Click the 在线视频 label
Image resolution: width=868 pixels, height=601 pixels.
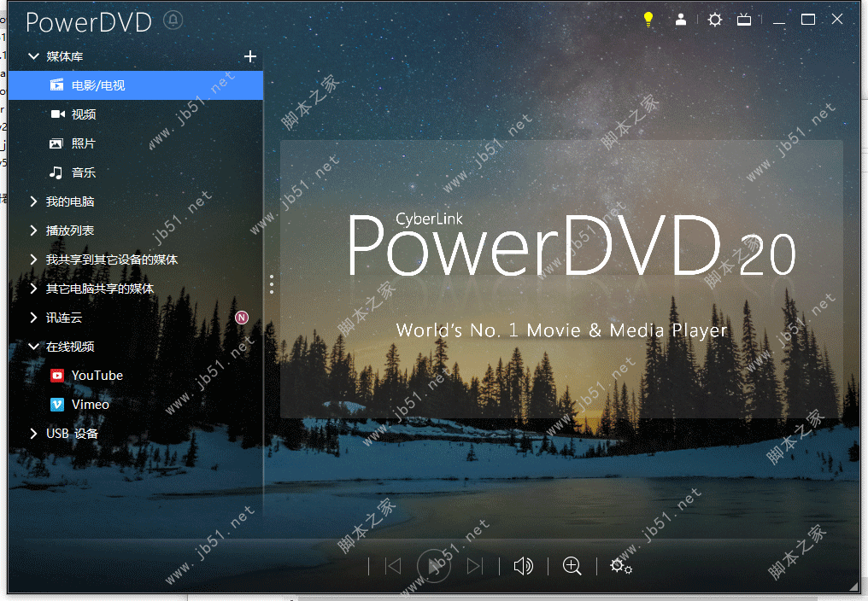tap(70, 347)
